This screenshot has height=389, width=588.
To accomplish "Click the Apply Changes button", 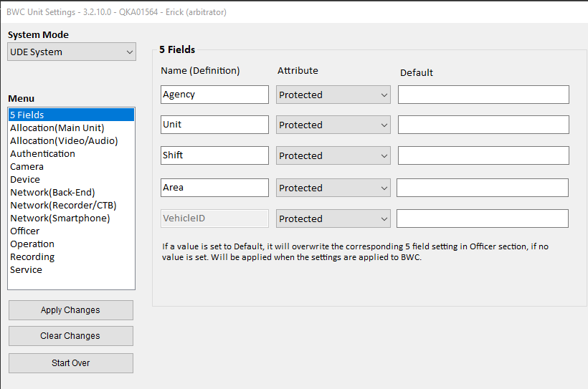I will click(71, 310).
